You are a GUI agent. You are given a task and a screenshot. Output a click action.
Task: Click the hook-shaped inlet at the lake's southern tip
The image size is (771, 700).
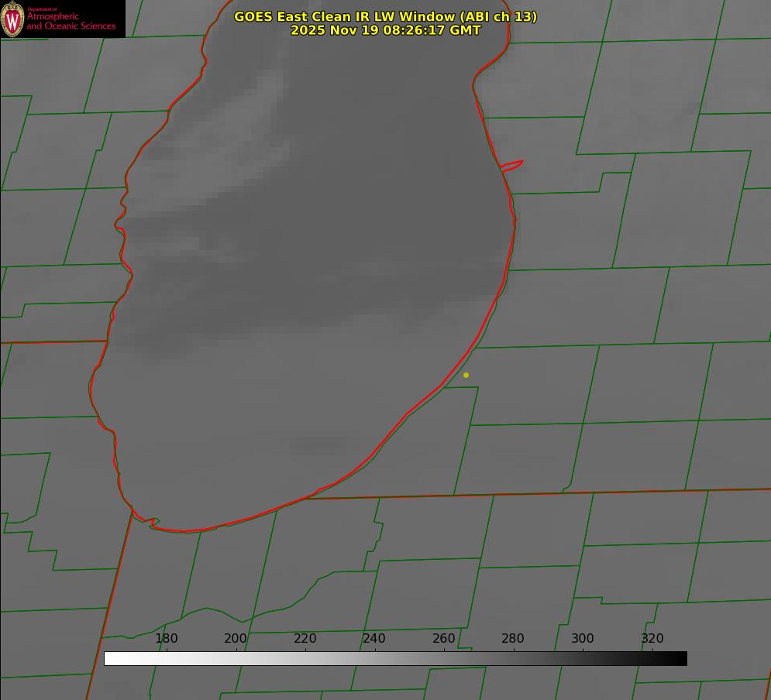[153, 523]
